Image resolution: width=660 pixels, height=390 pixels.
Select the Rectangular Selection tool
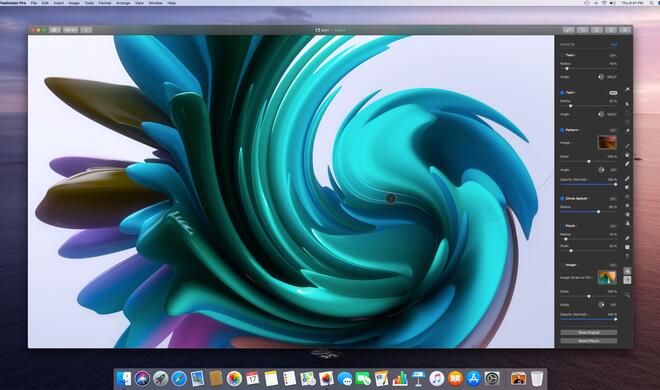coord(627,113)
